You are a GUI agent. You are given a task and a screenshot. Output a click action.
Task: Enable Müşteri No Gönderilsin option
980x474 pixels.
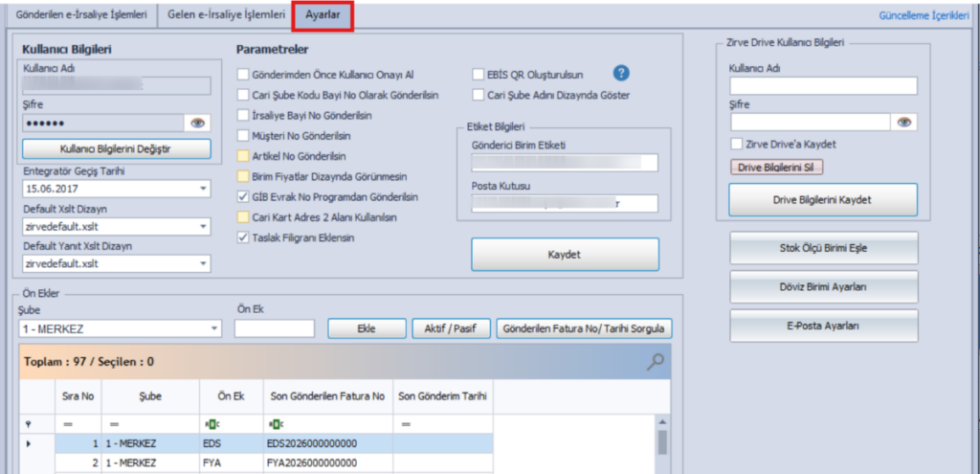tap(242, 135)
